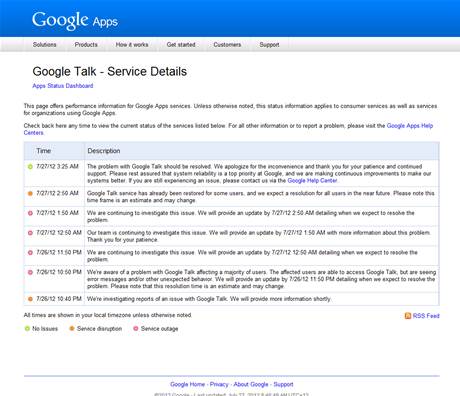Viewport: 460px width, 396px height.
Task: Open the How it works menu
Action: [132, 45]
